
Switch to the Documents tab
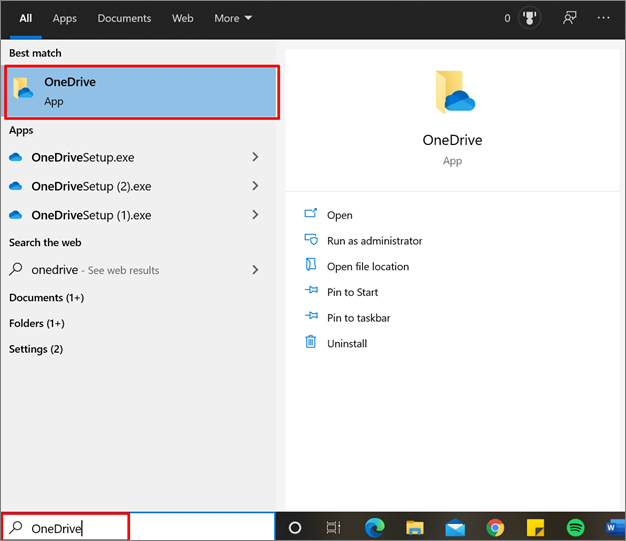tap(125, 18)
